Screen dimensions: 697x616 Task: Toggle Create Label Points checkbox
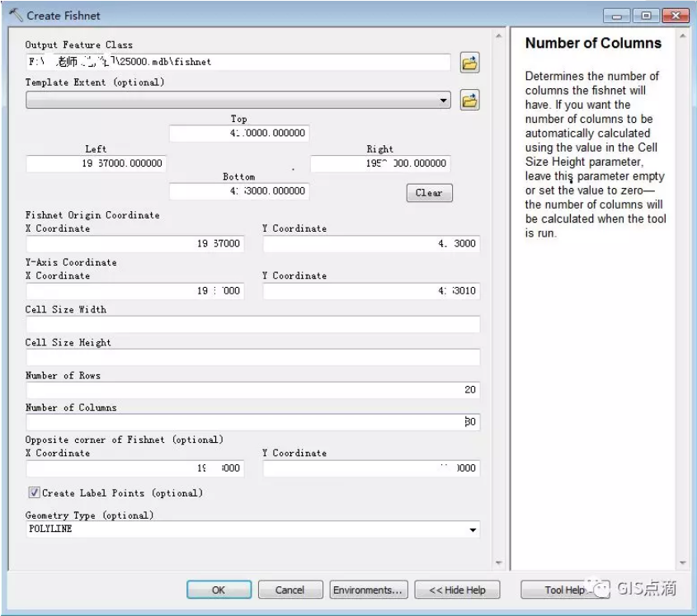34,492
